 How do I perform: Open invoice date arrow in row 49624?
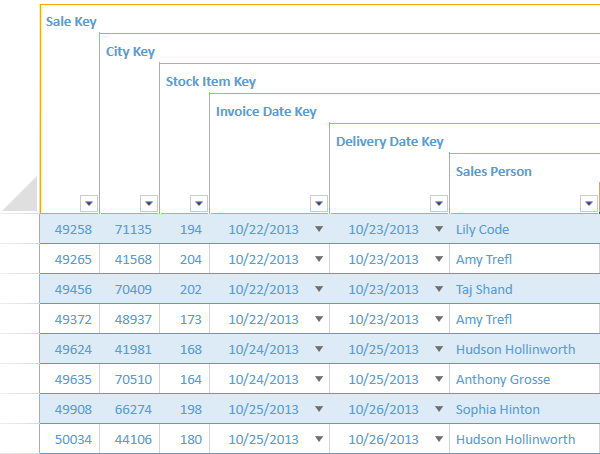(x=319, y=349)
